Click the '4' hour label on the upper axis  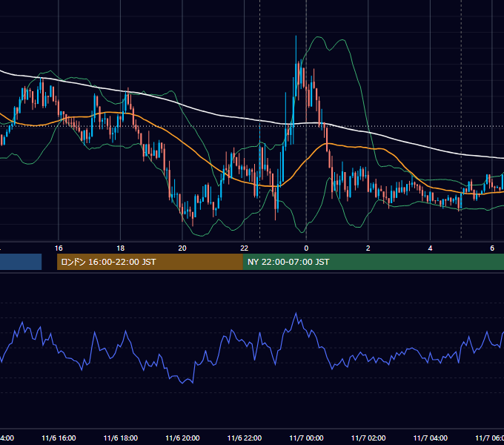pyautogui.click(x=430, y=248)
